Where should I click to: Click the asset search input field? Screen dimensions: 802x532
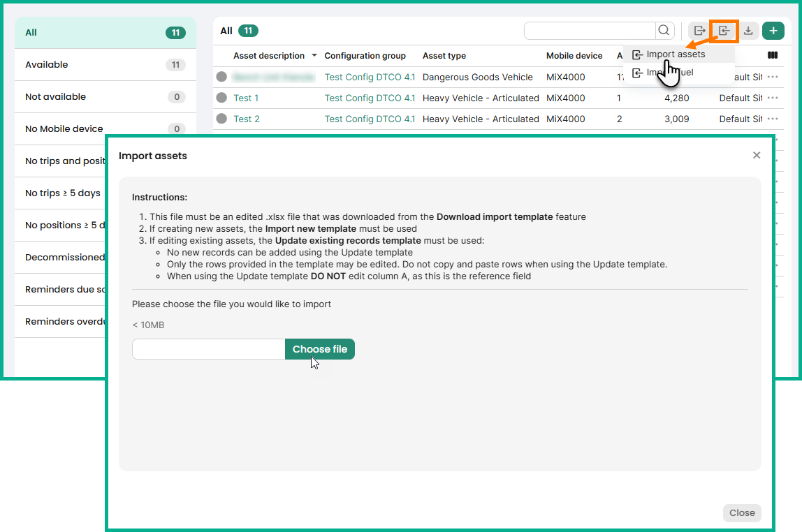(x=590, y=31)
